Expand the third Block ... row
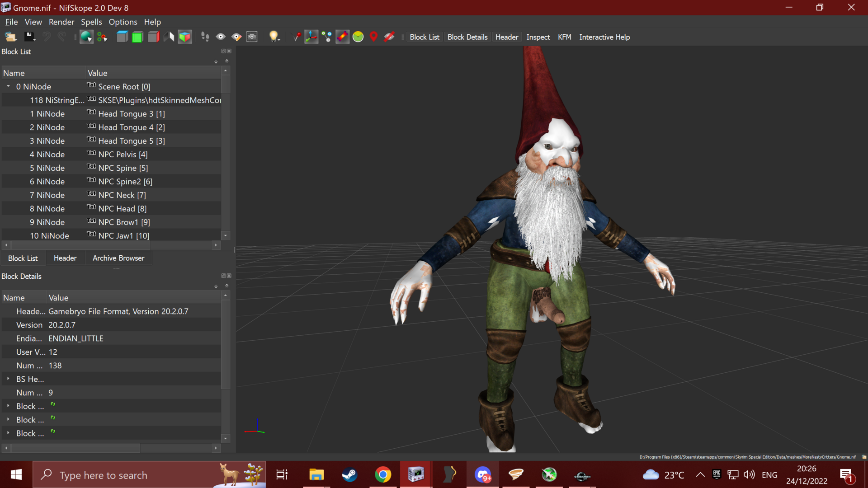This screenshot has height=488, width=868. coord(8,433)
